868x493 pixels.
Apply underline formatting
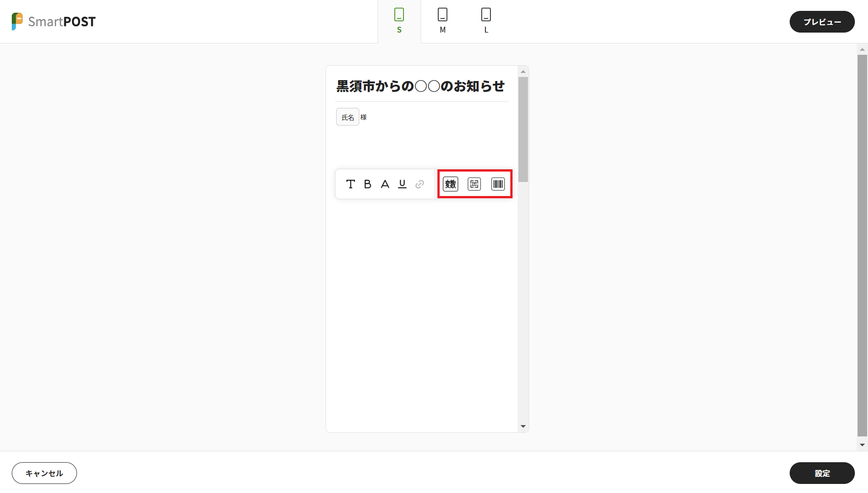[x=402, y=184]
